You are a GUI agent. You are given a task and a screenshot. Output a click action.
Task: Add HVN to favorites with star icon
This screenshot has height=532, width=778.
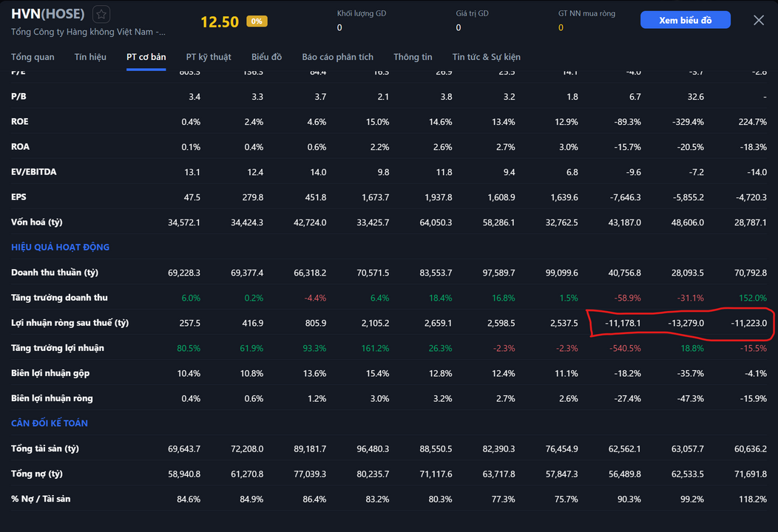click(101, 15)
